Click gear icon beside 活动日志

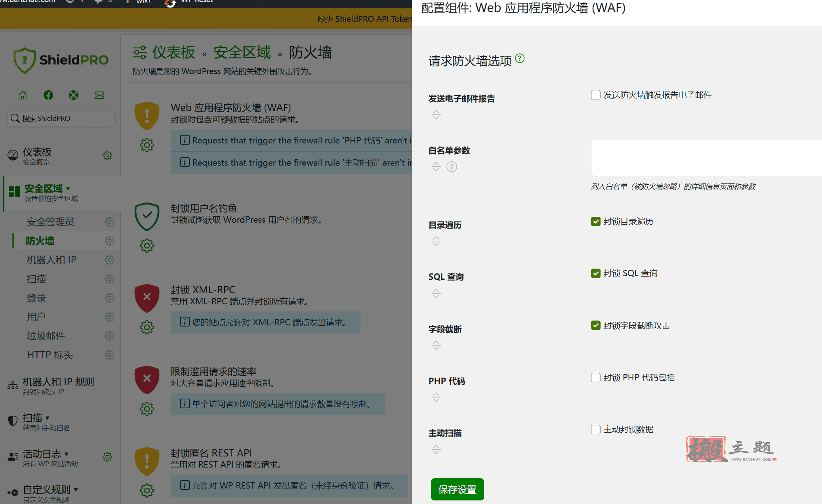(x=107, y=457)
